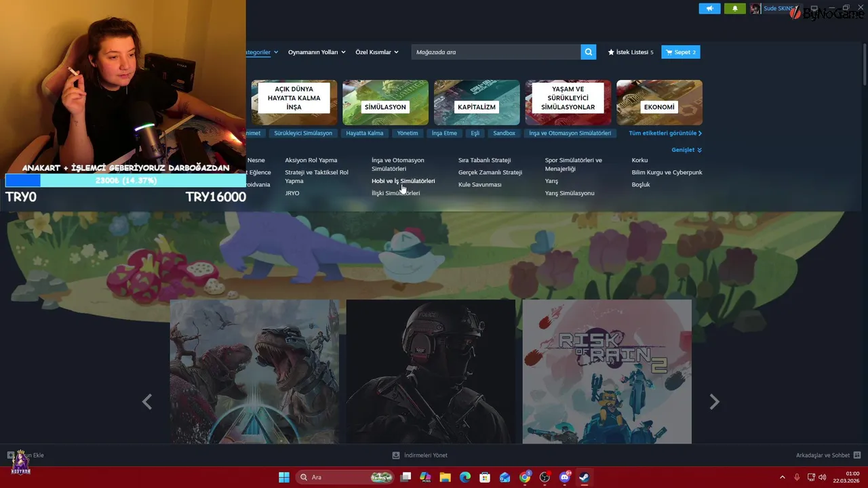
Task: Open the Windows Start menu
Action: coord(284,477)
